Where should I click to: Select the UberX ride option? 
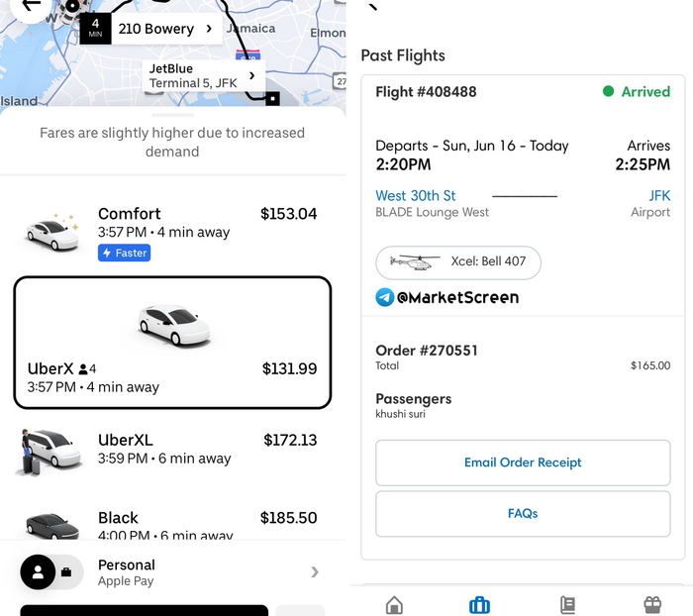[172, 342]
